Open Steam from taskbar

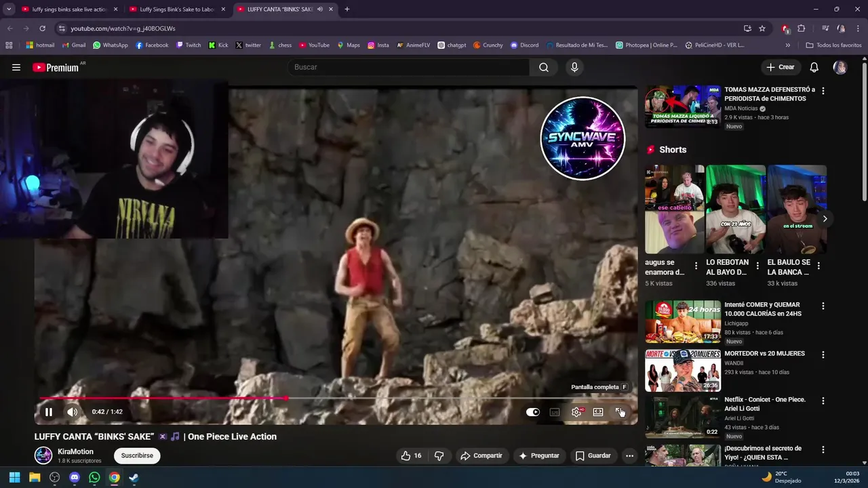coord(134,477)
